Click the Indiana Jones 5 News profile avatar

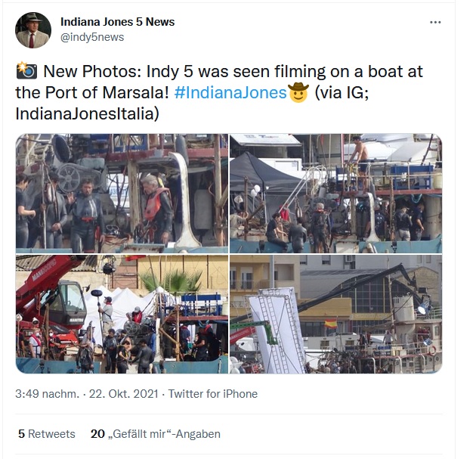click(33, 30)
